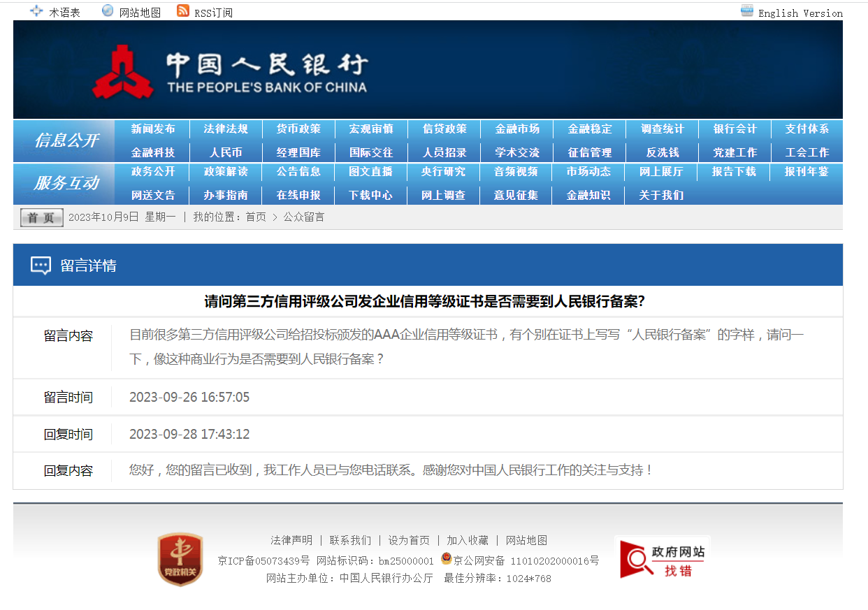The image size is (868, 610).
Task: Open the 国际交往 menu item
Action: coord(371,152)
